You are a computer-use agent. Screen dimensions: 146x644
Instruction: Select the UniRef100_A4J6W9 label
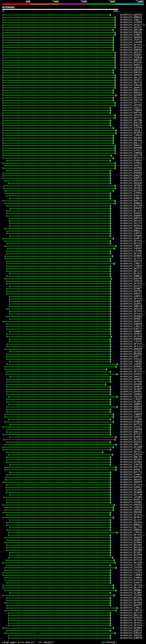coord(131,447)
